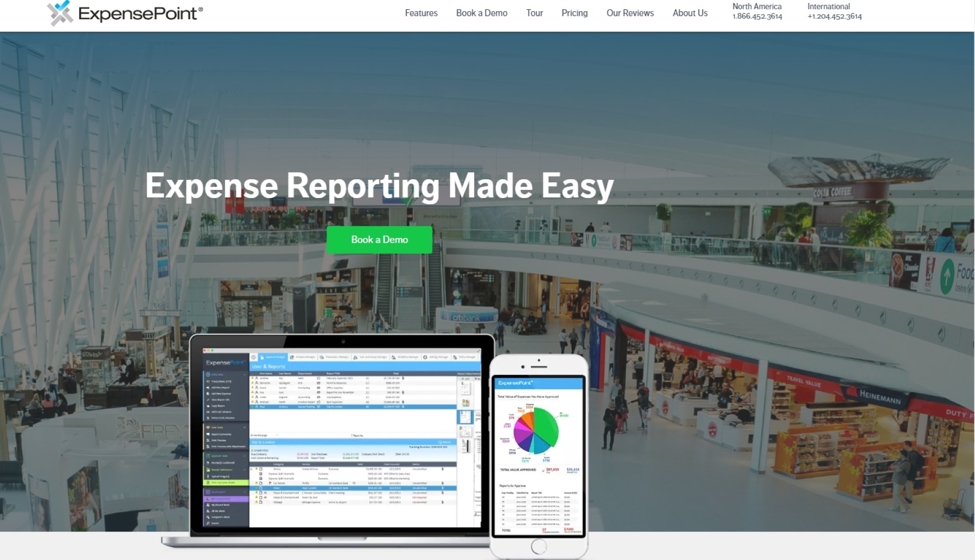Select the highlighted Print Fax Cover Sheet item
This screenshot has height=560, width=975.
click(x=223, y=482)
